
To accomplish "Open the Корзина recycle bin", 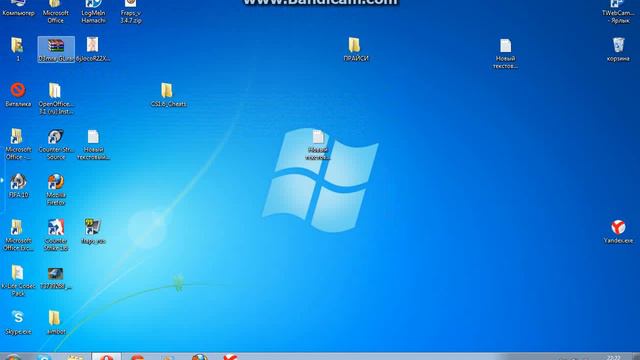I will (618, 49).
